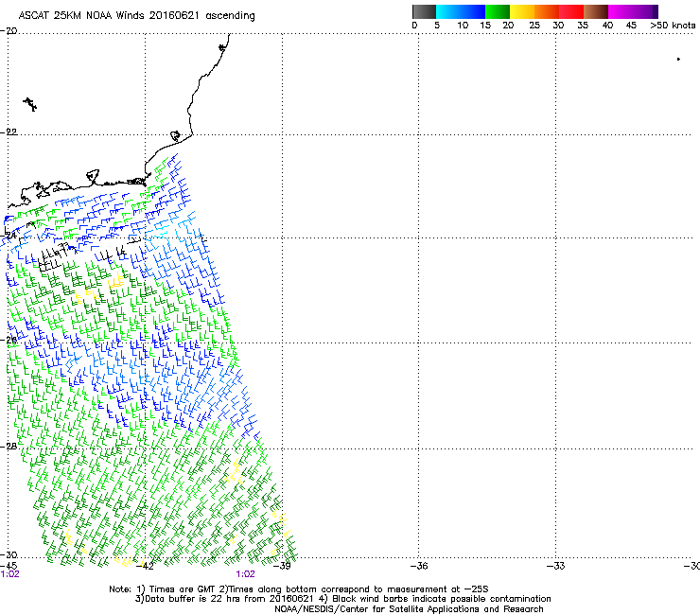Click the "45" legend scale label
This screenshot has width=700, height=615.
[x=631, y=26]
